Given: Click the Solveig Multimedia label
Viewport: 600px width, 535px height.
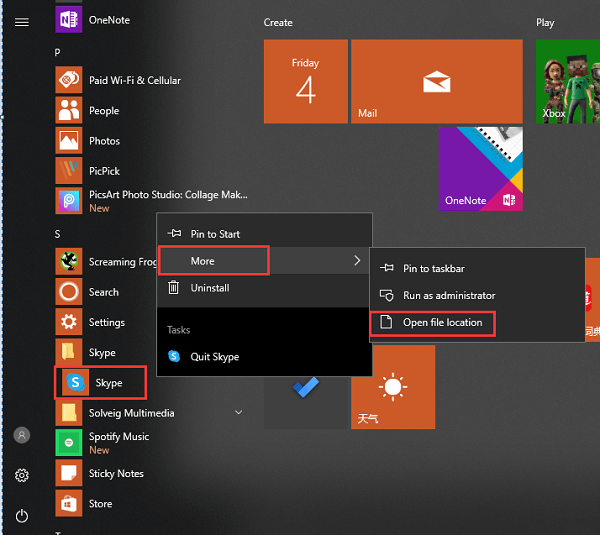Looking at the screenshot, I should click(132, 413).
